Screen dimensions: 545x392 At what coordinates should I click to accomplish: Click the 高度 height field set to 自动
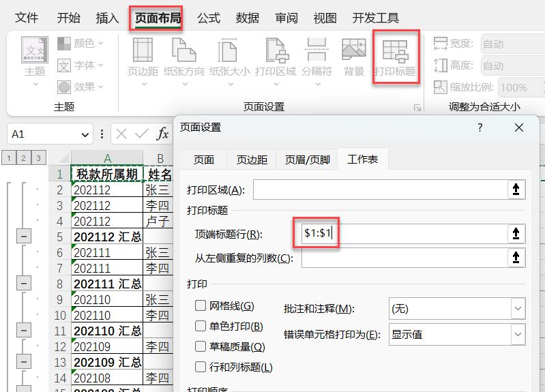[x=513, y=65]
